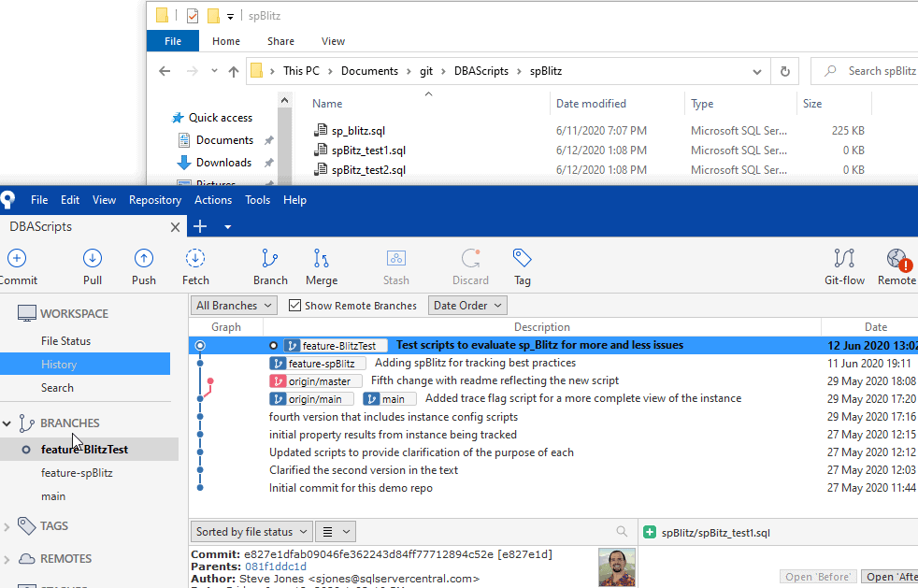Open the SourceTree File menu
Screen dimensions: 918x588
click(39, 200)
